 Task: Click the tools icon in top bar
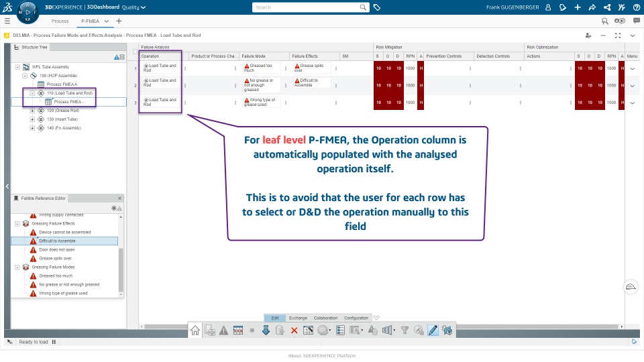pos(621,7)
